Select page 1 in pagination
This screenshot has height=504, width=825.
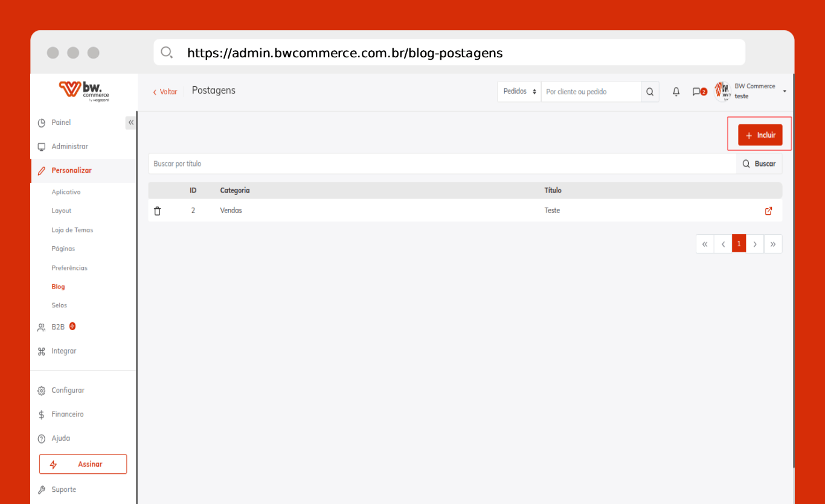click(x=739, y=244)
